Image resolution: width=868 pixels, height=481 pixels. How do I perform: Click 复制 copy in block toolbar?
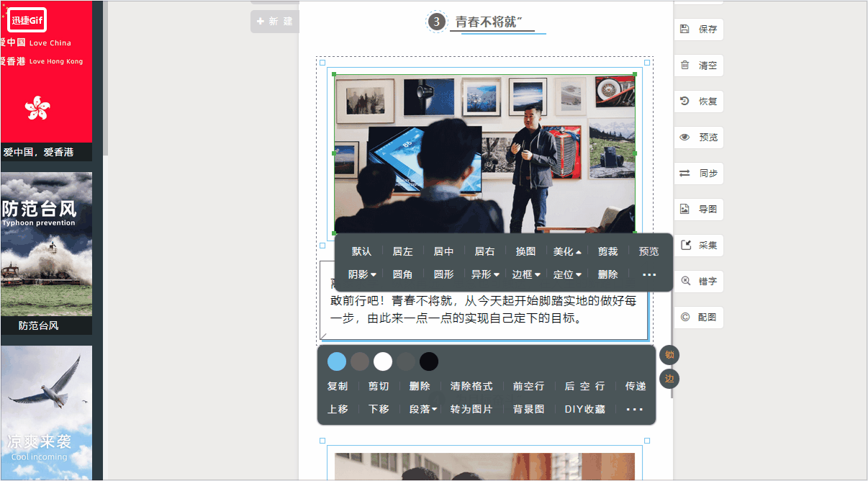338,386
